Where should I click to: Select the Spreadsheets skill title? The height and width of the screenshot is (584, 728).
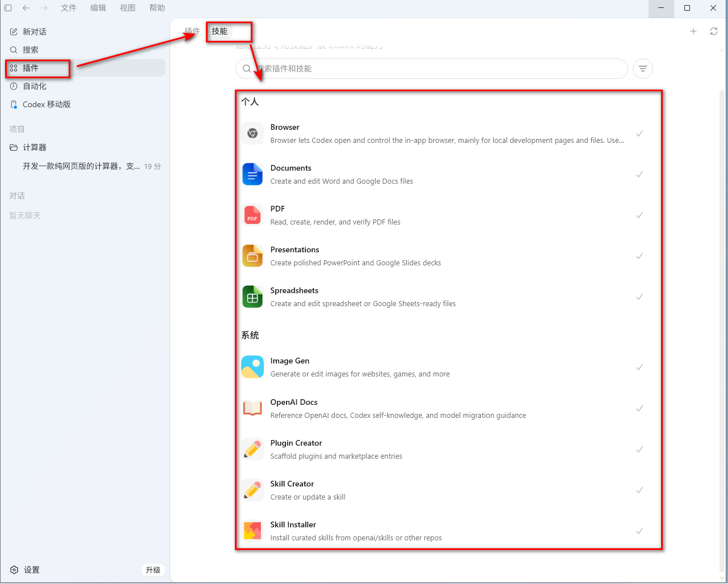pyautogui.click(x=294, y=290)
